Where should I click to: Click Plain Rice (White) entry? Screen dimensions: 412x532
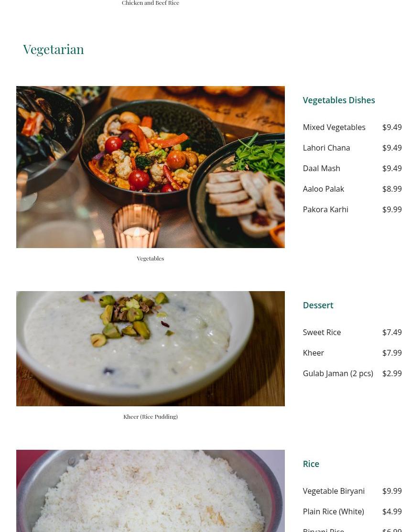[333, 511]
